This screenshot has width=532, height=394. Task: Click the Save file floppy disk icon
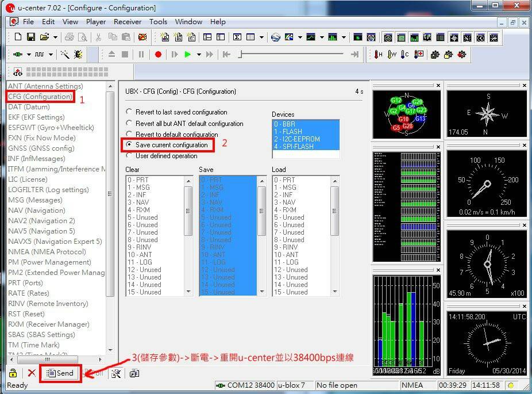coord(31,37)
